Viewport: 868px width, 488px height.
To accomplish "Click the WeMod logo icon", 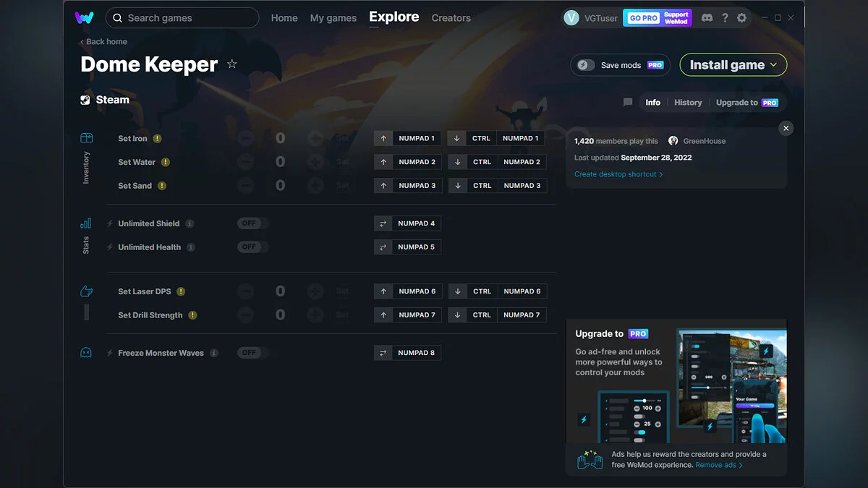I will pyautogui.click(x=84, y=17).
